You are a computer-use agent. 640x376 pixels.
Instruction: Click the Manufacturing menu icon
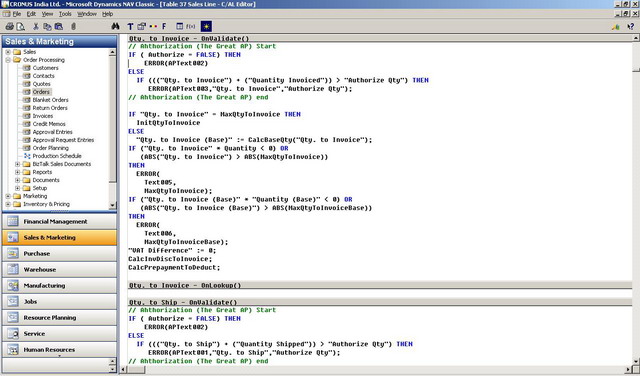pos(13,285)
